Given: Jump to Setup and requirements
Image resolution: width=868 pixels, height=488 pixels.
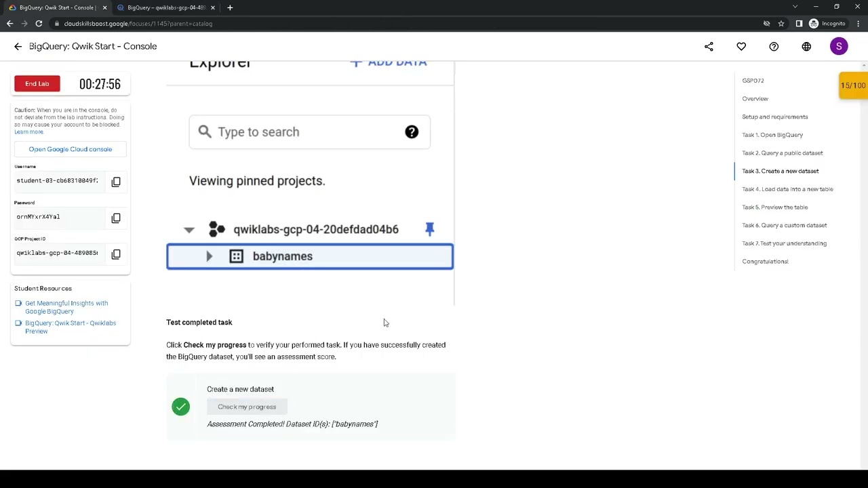Looking at the screenshot, I should pos(774,117).
